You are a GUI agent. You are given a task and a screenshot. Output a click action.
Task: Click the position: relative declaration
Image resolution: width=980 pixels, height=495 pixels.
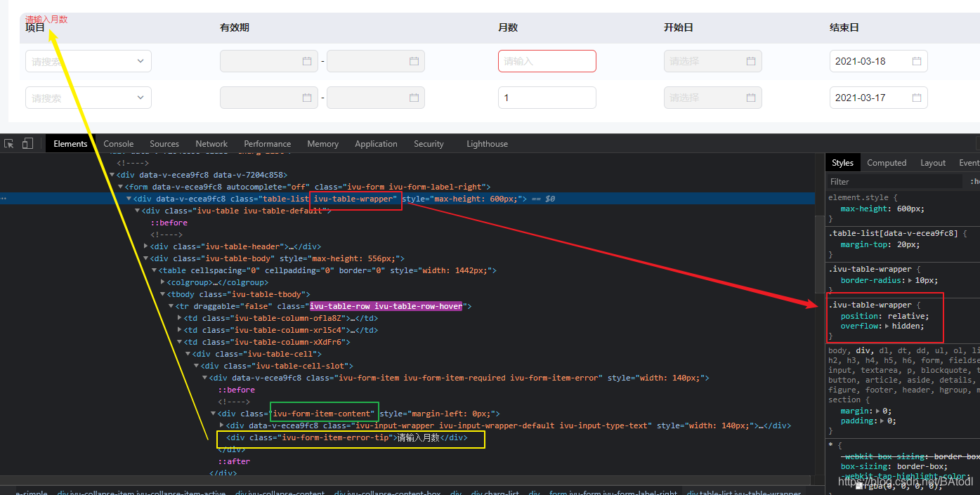coord(884,315)
